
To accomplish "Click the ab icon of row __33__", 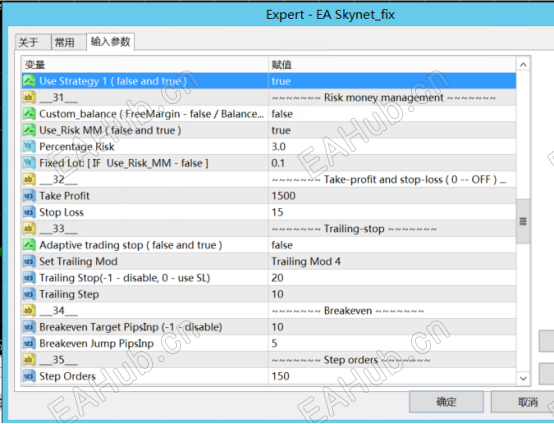I will click(x=29, y=229).
